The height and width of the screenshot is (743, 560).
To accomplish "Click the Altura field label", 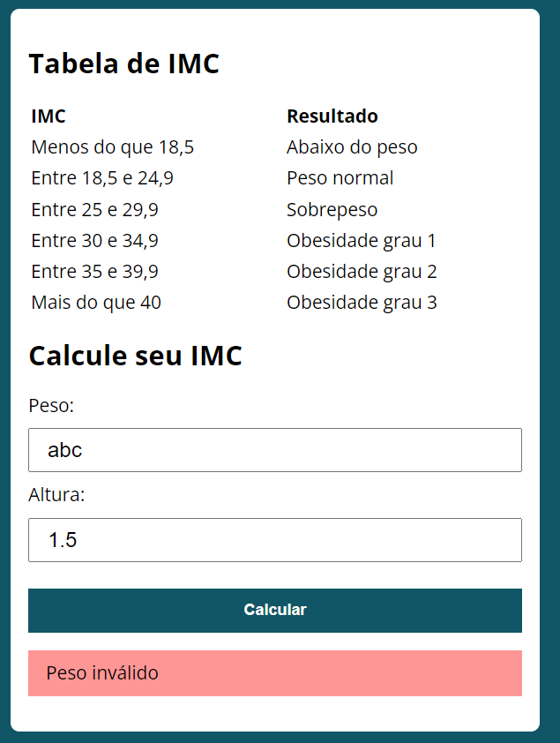I will 55,495.
